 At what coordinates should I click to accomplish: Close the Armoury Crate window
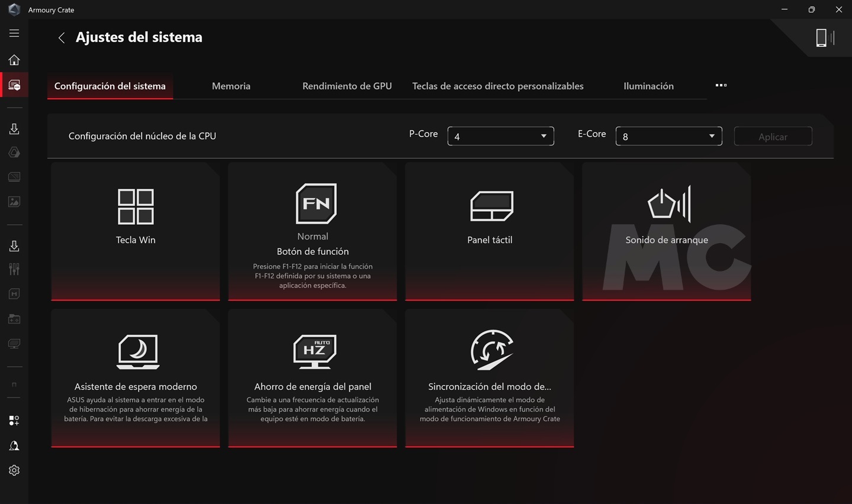click(839, 9)
